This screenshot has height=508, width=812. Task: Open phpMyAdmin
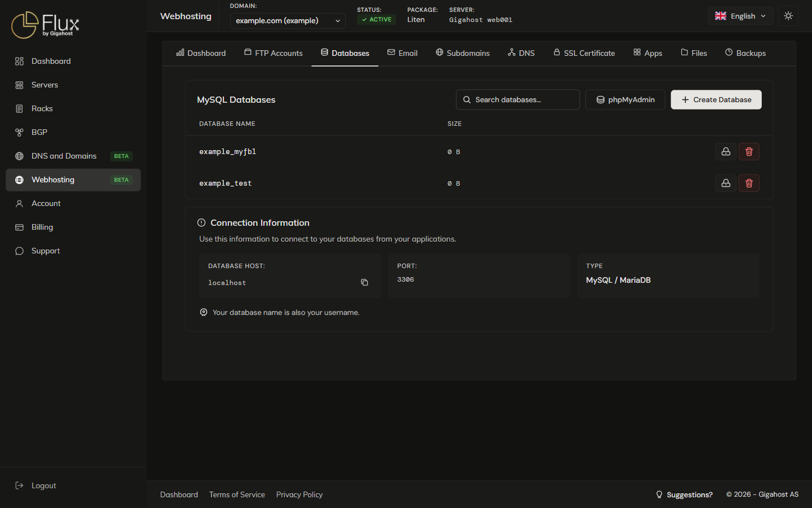625,100
